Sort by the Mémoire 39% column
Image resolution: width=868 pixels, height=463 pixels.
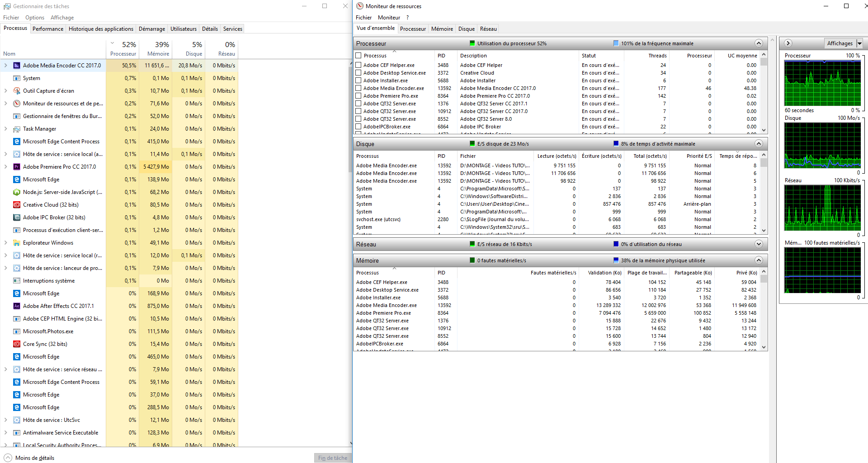pyautogui.click(x=156, y=49)
